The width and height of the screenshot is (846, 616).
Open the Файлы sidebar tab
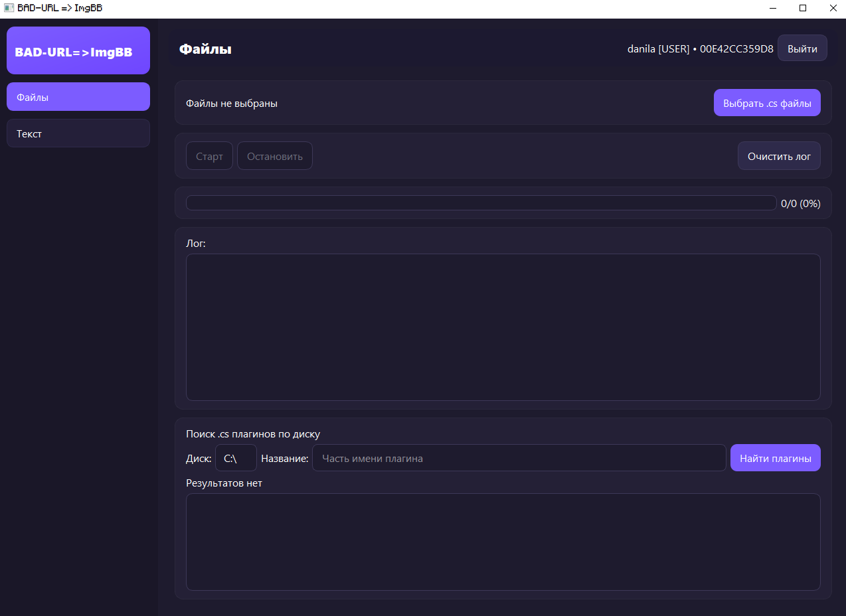point(78,97)
